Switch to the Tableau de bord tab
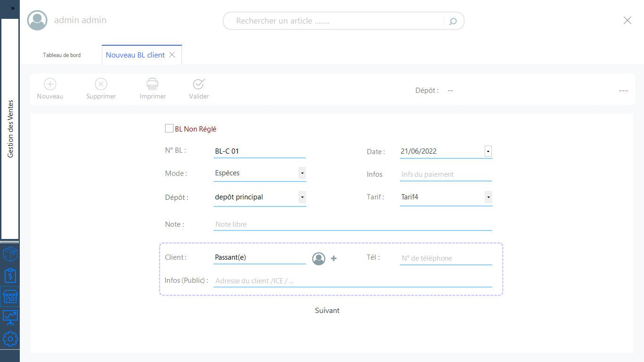This screenshot has width=644, height=362. [62, 55]
